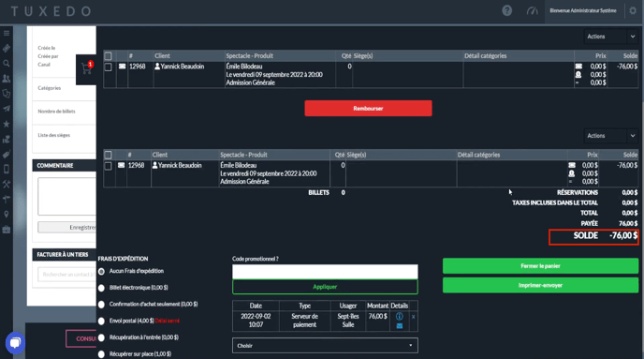Click the star icon in the sidebar
644x359 pixels.
7,124
